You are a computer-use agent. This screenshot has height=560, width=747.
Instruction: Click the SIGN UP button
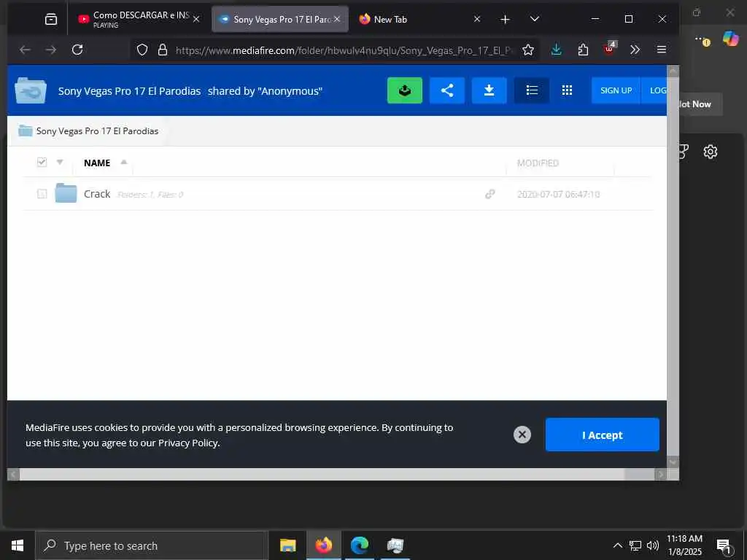click(616, 90)
